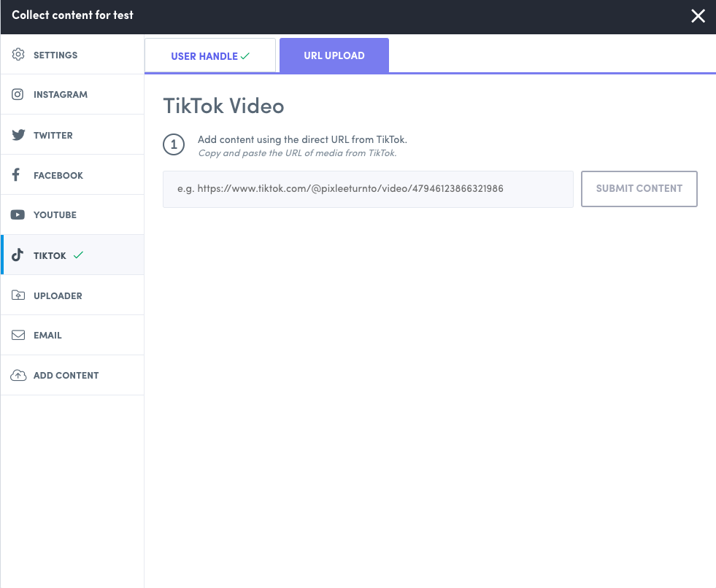This screenshot has height=588, width=716.
Task: Go to the Add Content sidebar label
Action: pos(66,375)
